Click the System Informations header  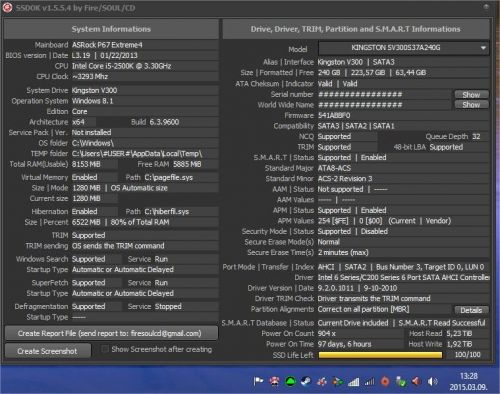[x=111, y=29]
